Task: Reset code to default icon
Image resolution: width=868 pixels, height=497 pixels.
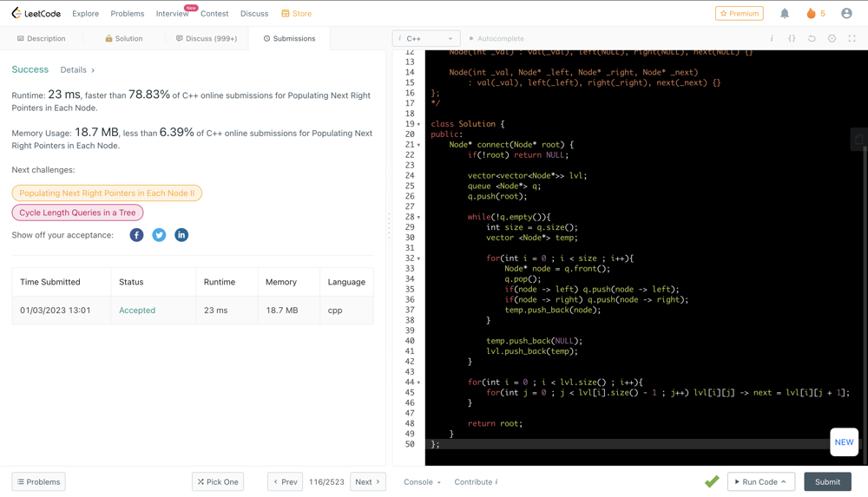Action: point(812,38)
